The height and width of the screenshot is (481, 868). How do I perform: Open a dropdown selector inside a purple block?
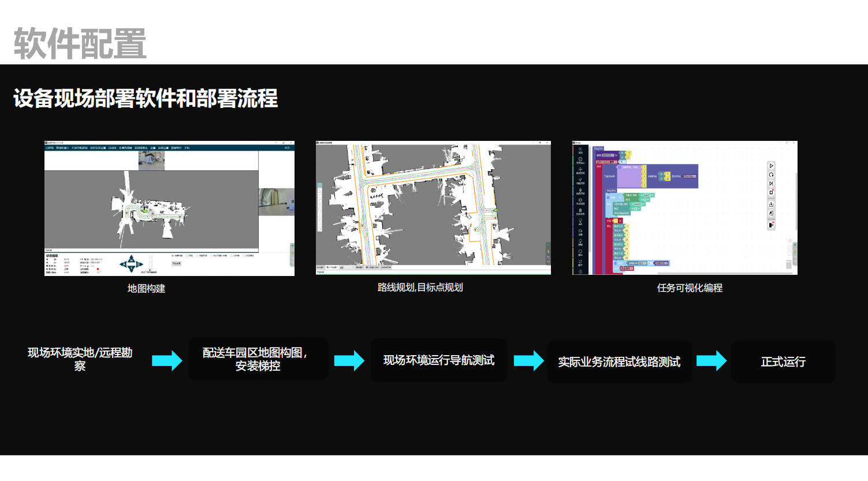[x=690, y=176]
